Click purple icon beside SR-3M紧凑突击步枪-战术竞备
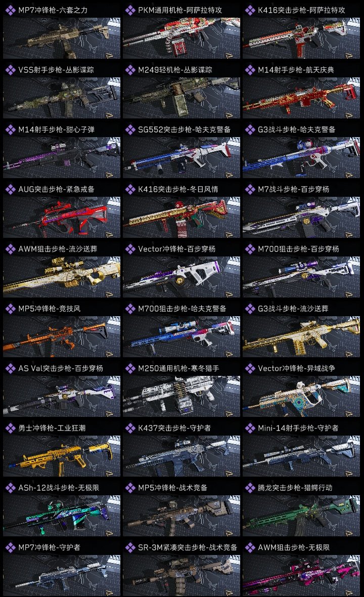The height and width of the screenshot is (597, 364). click(x=130, y=547)
